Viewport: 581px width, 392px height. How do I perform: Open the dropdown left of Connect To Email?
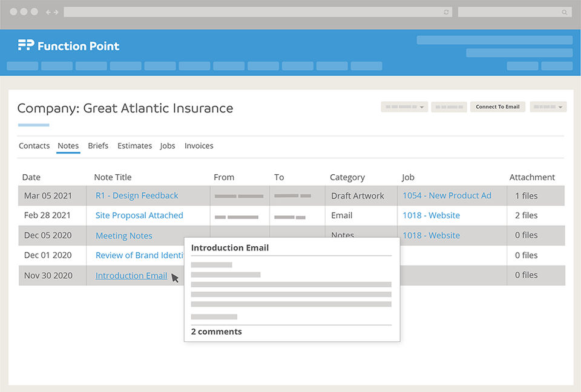pyautogui.click(x=404, y=107)
